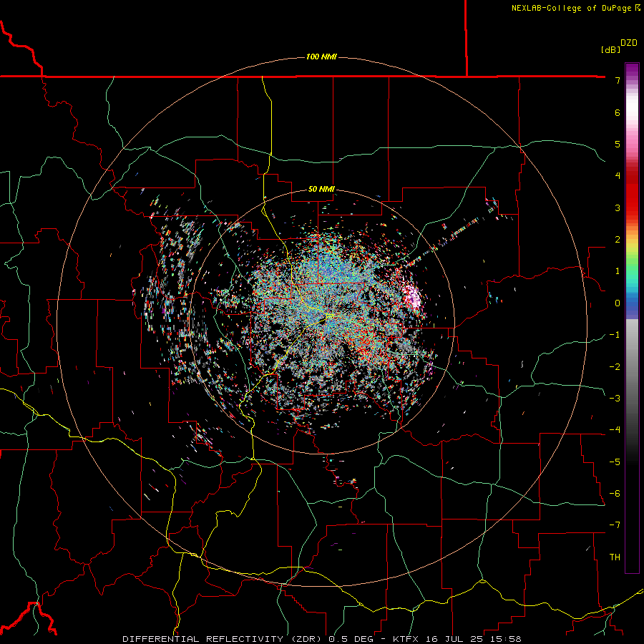Click the -3 value on color scale
Image resolution: width=644 pixels, height=644 pixels.
[615, 398]
